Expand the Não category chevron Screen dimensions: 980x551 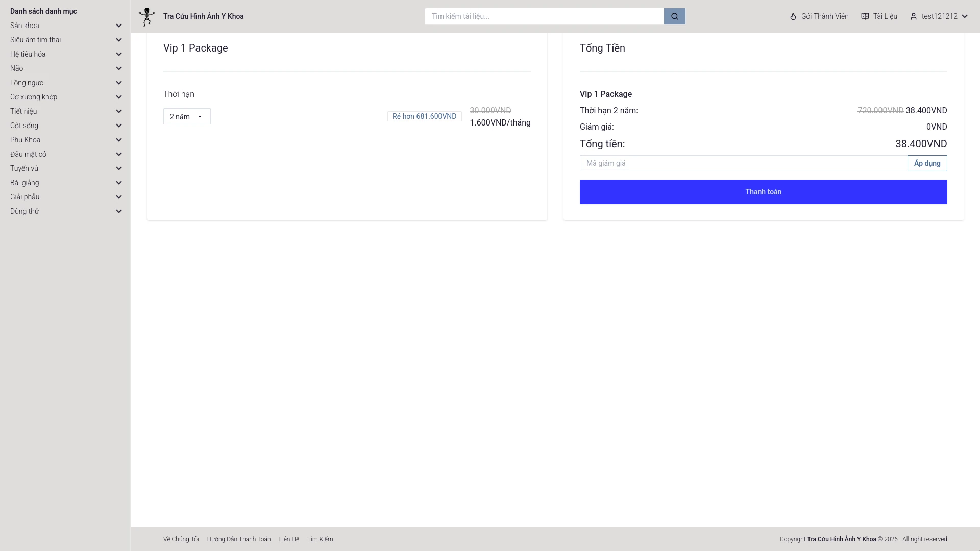point(119,68)
